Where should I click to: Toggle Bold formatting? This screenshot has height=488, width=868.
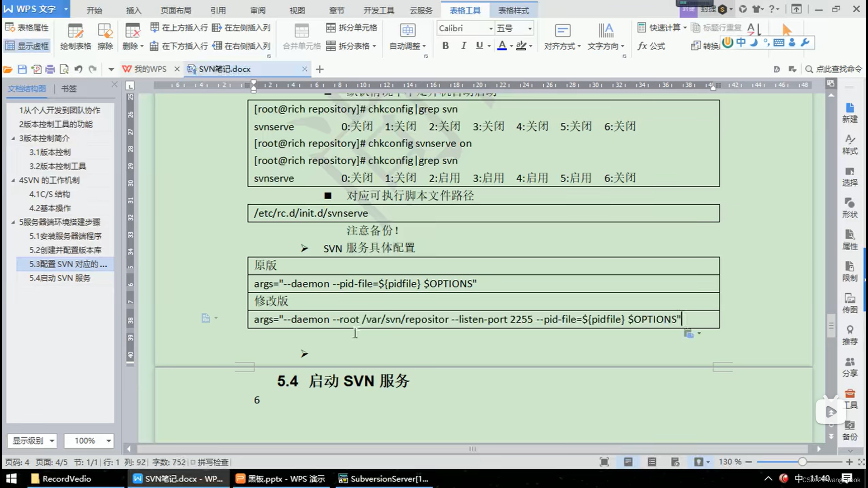(x=445, y=46)
